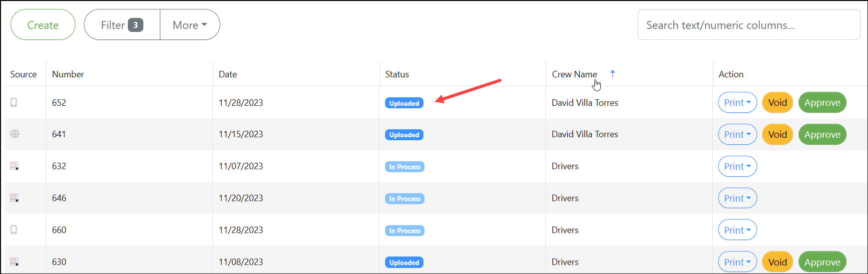This screenshot has height=274, width=868.
Task: Click the Filter count badge showing 3
Action: pos(135,25)
